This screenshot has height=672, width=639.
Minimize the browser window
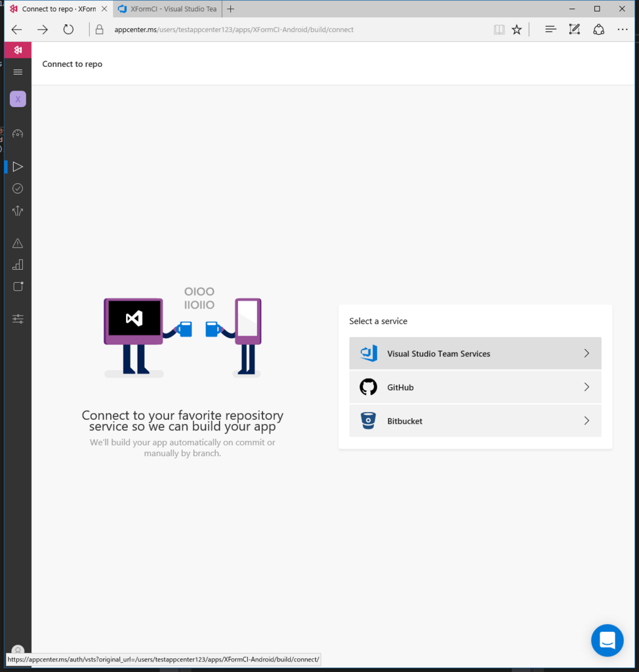point(572,9)
